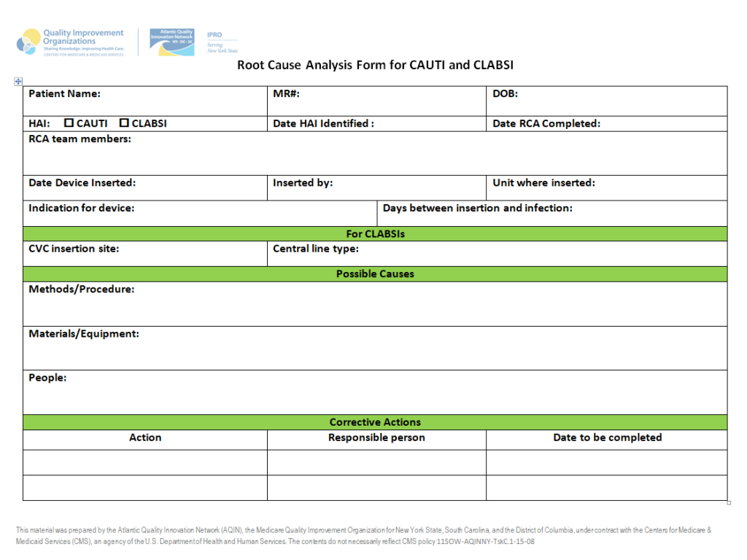The width and height of the screenshot is (747, 560).
Task: Check the CLABSI checkbox
Action: coord(124,123)
